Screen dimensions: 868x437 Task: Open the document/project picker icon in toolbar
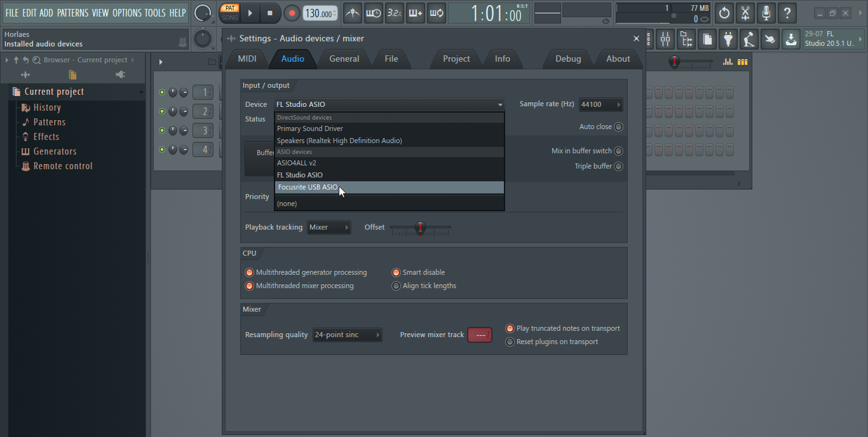point(707,39)
